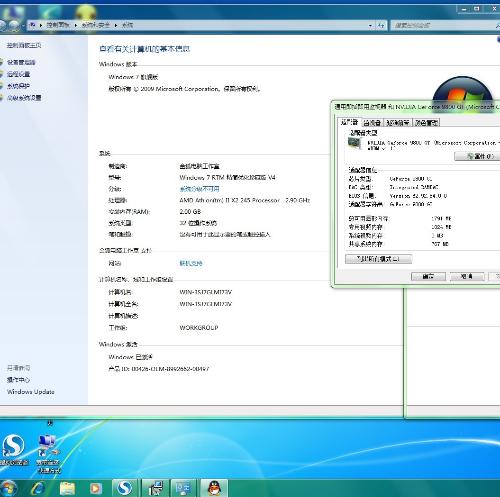The width and height of the screenshot is (500, 497).
Task: Select the Windows 7 RTM model text
Action: click(x=227, y=177)
